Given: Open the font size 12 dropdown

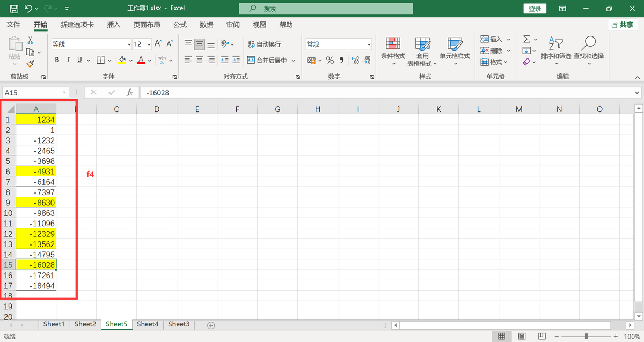Looking at the screenshot, I should 148,44.
